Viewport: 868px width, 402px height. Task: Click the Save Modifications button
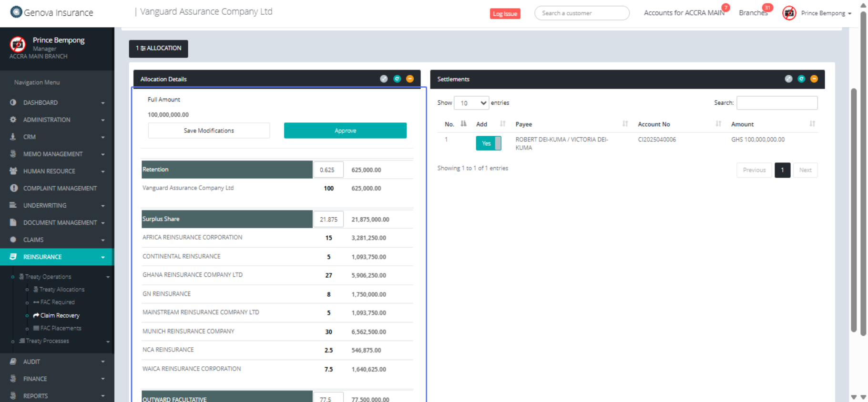point(209,131)
